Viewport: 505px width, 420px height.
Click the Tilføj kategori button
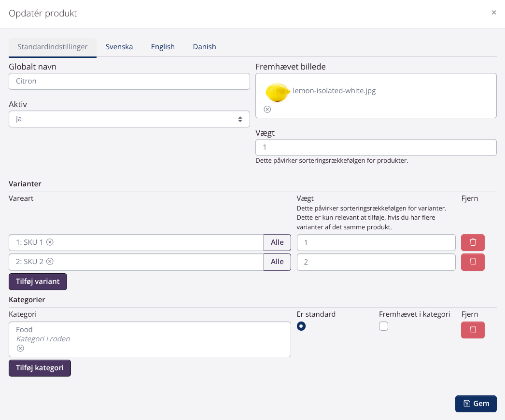click(40, 368)
